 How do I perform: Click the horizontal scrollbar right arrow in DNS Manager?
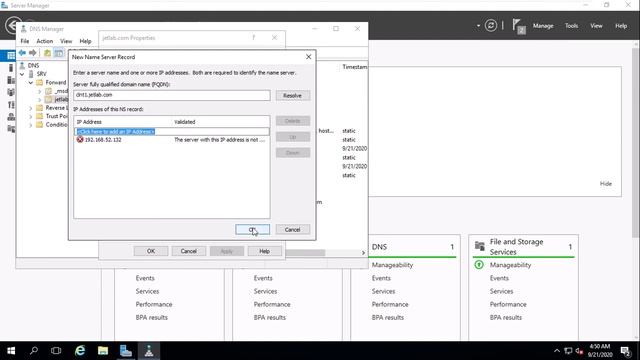[x=363, y=253]
